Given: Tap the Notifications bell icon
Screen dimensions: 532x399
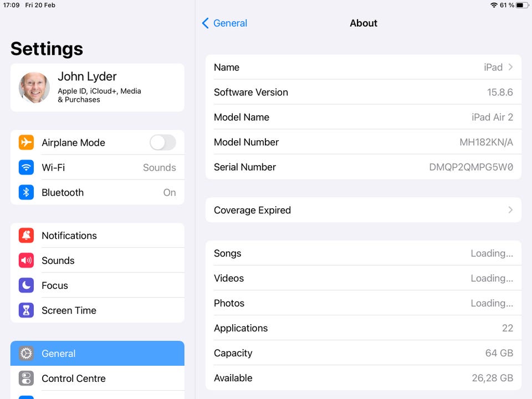Looking at the screenshot, I should pyautogui.click(x=26, y=236).
